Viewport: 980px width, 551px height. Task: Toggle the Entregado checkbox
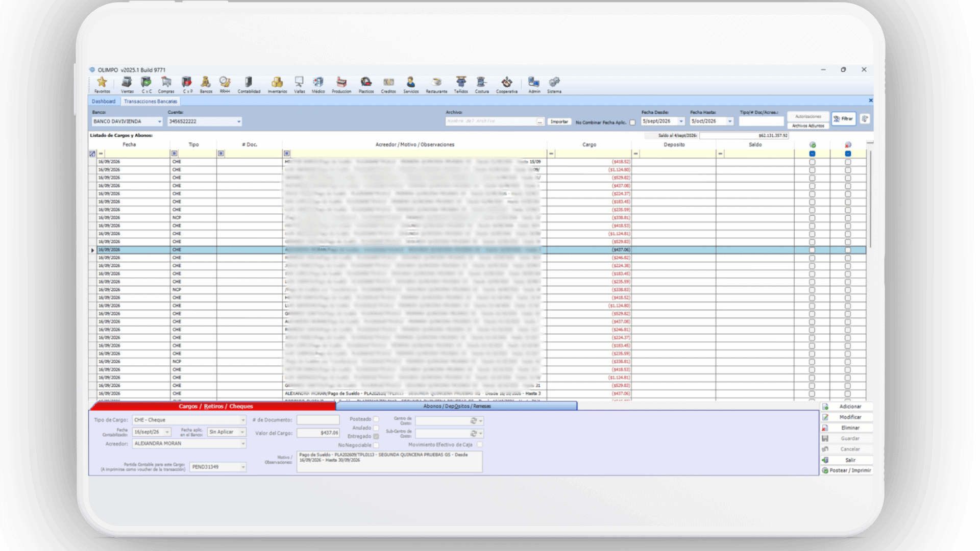[376, 437]
